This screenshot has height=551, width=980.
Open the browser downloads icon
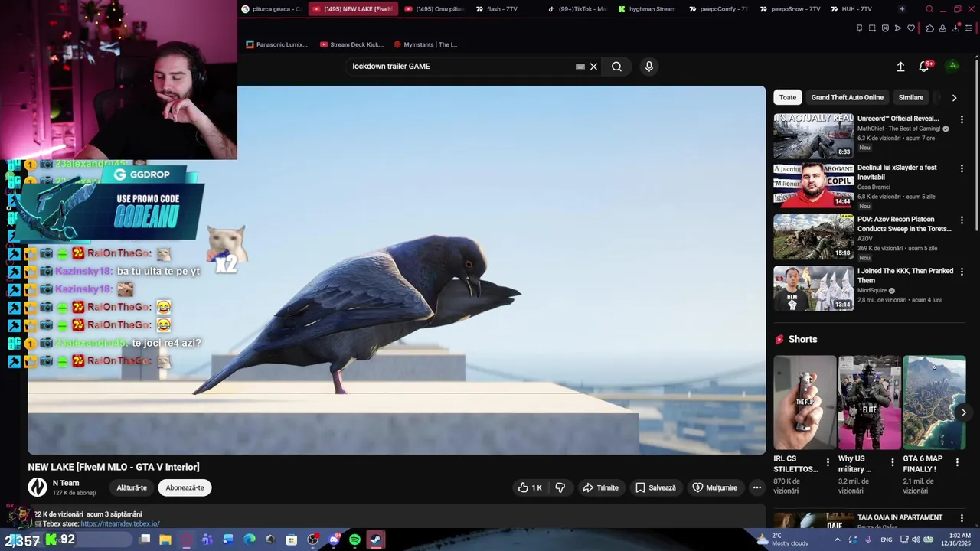[956, 28]
